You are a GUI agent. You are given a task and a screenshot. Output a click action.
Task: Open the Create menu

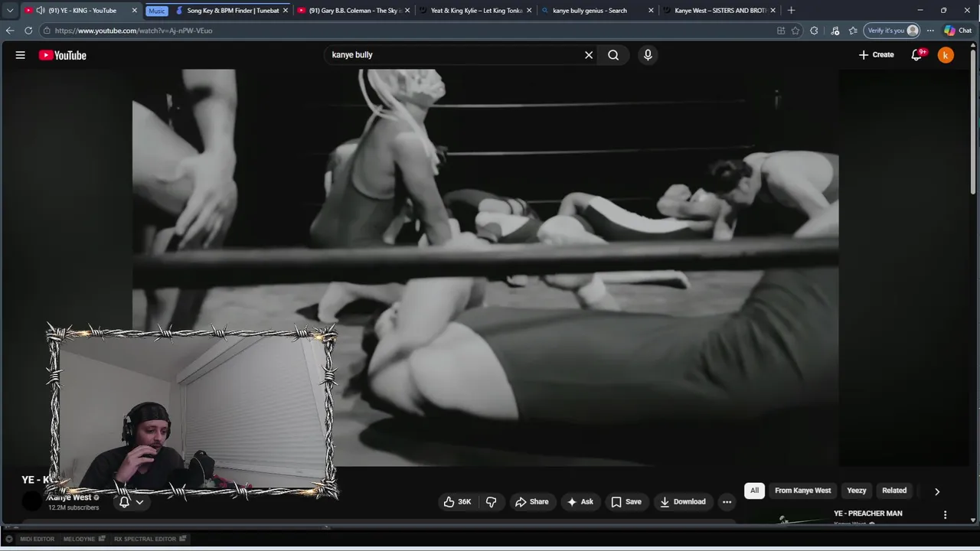pos(876,55)
